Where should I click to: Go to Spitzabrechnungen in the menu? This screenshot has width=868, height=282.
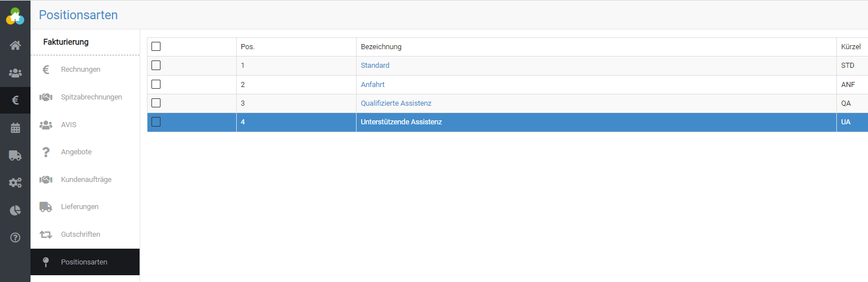tap(91, 97)
